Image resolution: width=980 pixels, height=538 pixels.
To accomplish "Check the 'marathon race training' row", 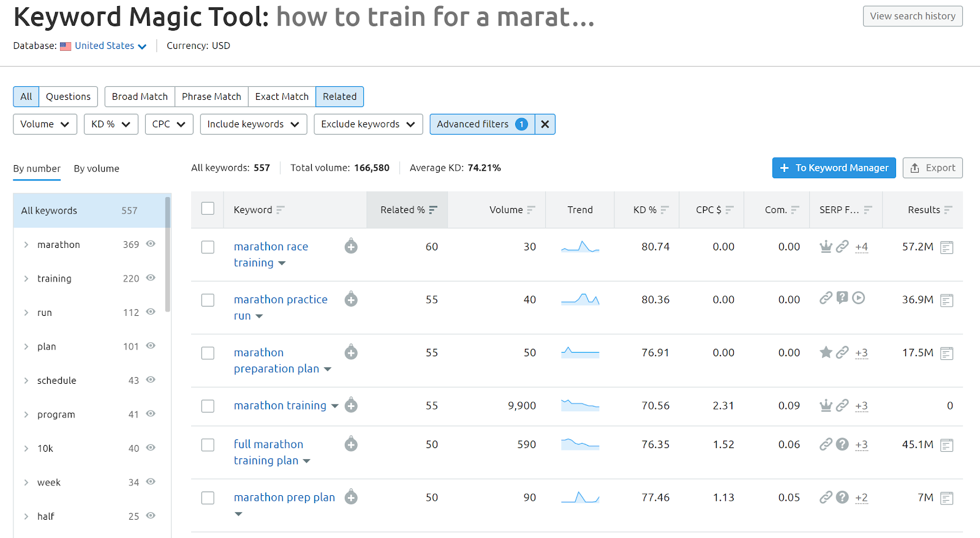I will 208,247.
